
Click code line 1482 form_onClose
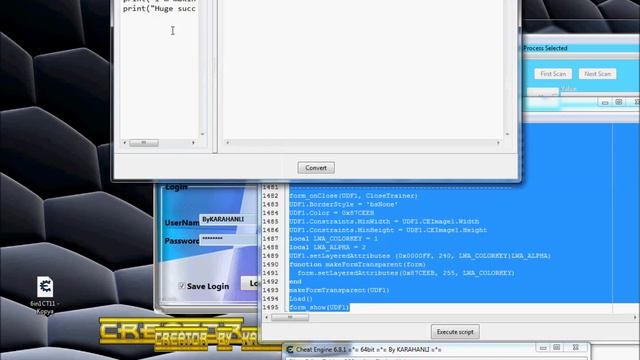click(x=353, y=196)
